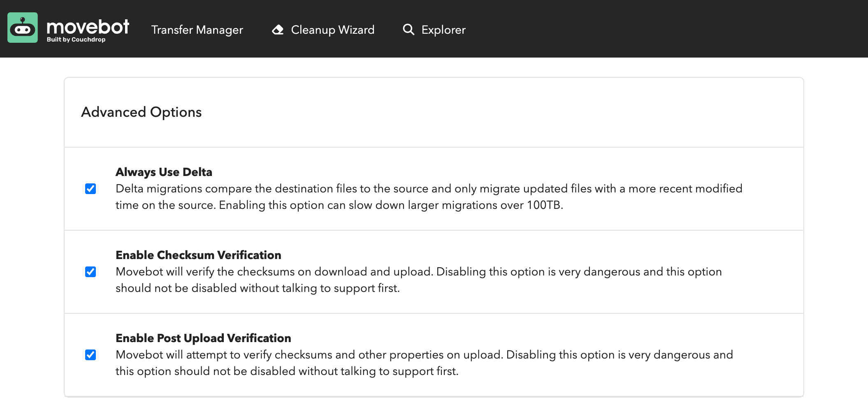Uncheck Enable Checksum Verification

(90, 272)
